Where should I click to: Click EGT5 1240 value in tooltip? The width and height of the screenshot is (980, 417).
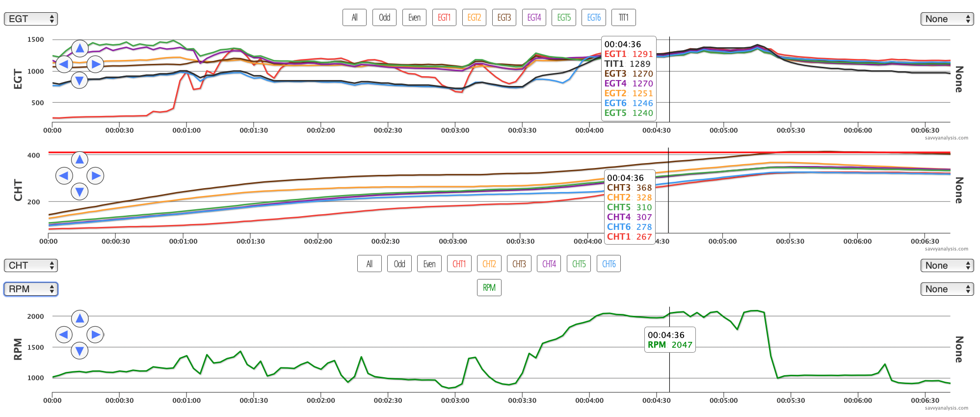pos(628,113)
